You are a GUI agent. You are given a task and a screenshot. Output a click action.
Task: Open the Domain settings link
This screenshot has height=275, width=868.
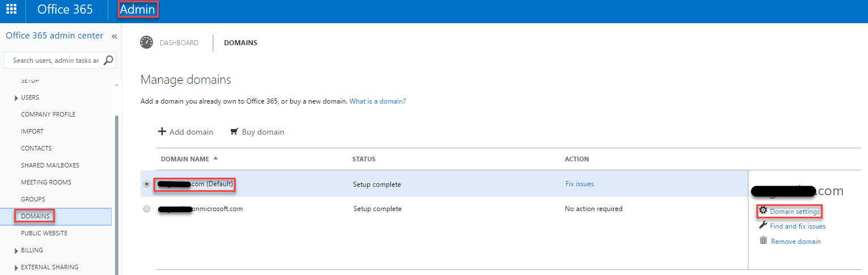click(795, 212)
